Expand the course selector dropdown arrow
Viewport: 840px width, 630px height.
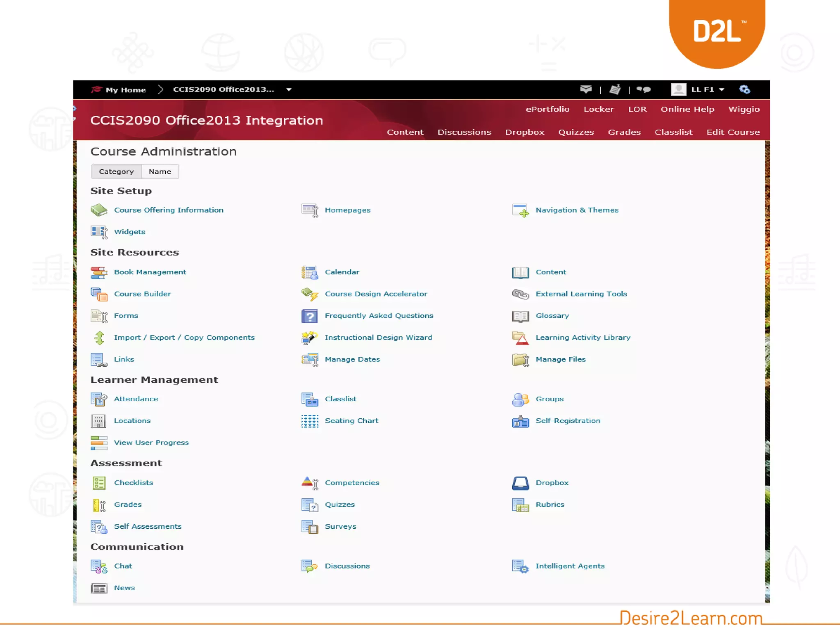(x=289, y=89)
